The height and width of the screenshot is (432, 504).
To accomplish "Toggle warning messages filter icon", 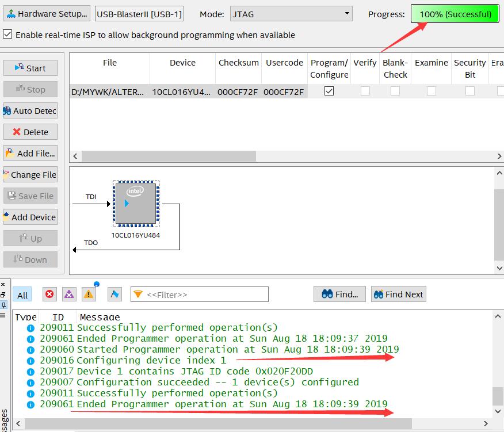I will click(x=89, y=294).
